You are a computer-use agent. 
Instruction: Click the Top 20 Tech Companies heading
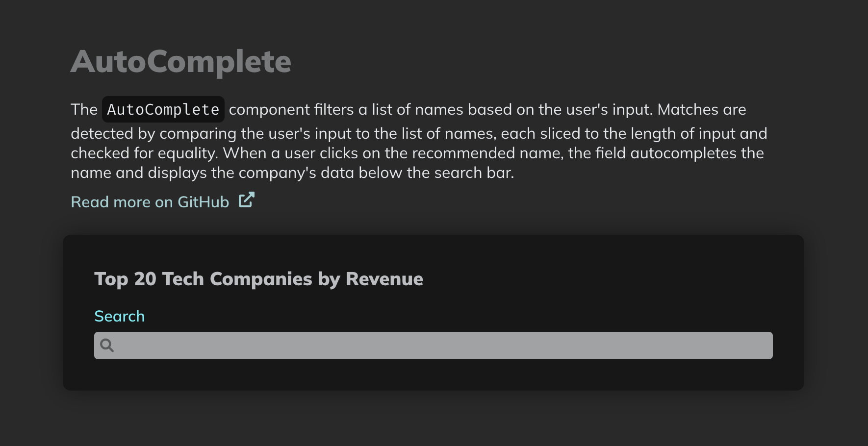(x=258, y=279)
